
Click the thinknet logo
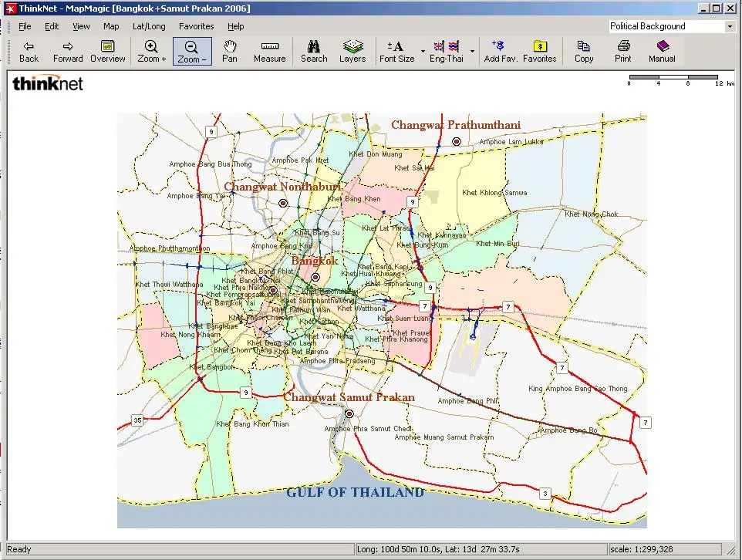tap(47, 83)
